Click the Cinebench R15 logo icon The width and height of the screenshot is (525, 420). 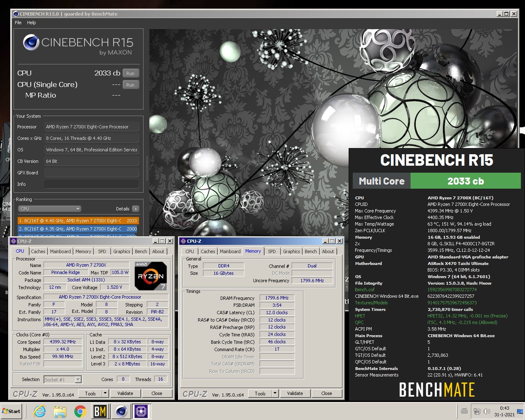[31, 42]
